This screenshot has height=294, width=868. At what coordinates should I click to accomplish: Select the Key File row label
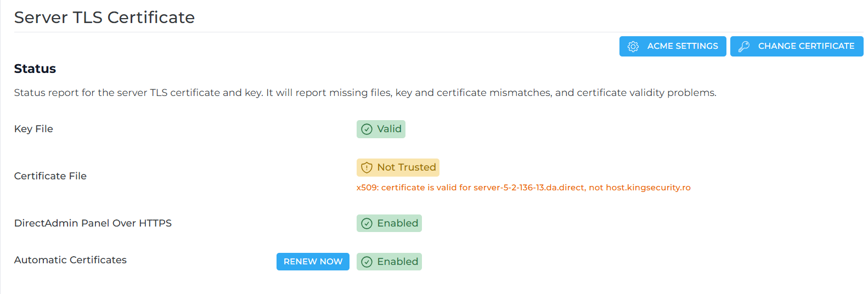click(x=33, y=129)
